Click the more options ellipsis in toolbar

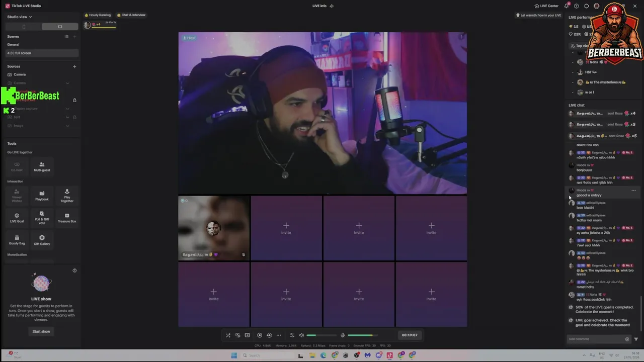pyautogui.click(x=279, y=335)
